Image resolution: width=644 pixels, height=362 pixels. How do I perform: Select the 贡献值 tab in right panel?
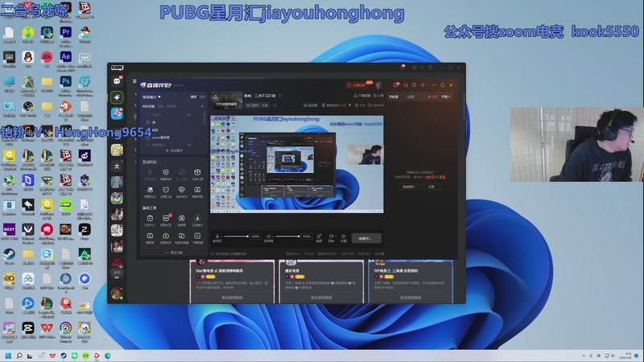point(394,97)
